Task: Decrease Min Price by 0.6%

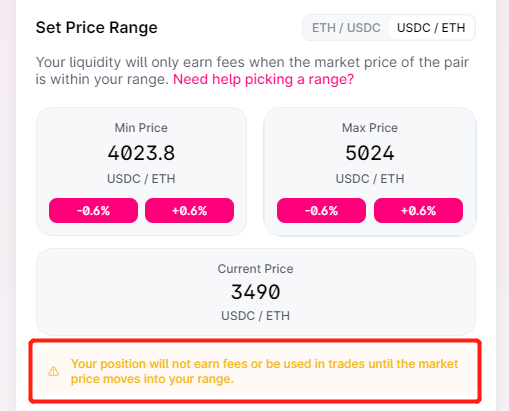Action: [x=93, y=211]
